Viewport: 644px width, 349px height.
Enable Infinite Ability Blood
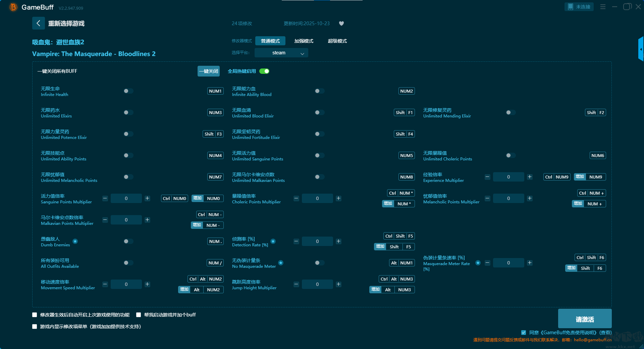[320, 91]
